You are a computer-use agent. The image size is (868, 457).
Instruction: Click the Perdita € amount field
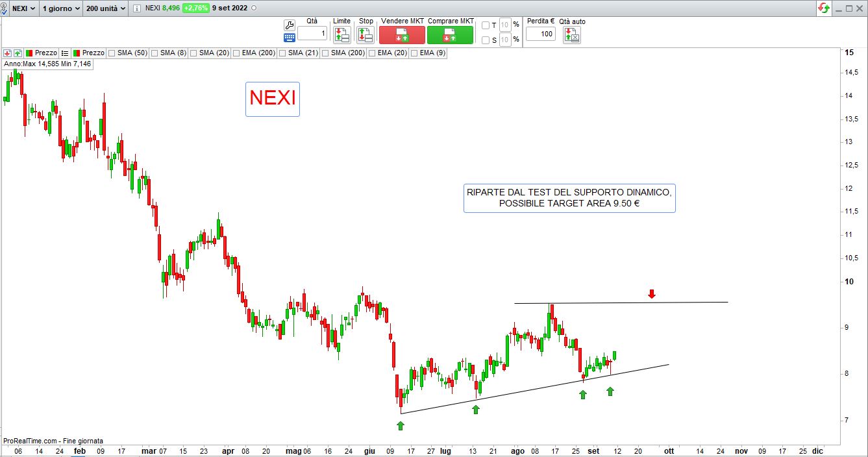click(x=540, y=34)
